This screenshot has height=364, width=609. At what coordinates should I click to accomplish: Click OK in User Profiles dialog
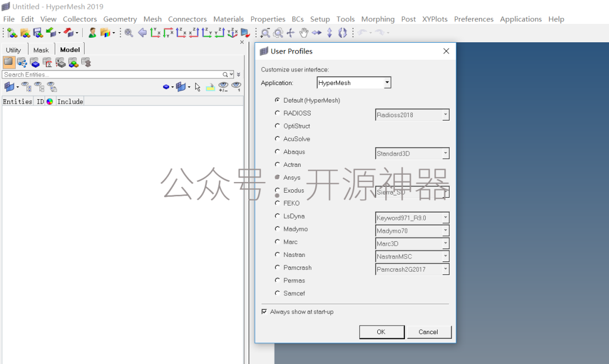pos(381,332)
